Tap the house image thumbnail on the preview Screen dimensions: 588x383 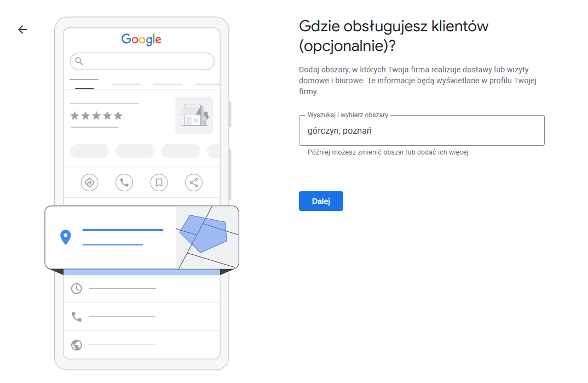pos(194,115)
